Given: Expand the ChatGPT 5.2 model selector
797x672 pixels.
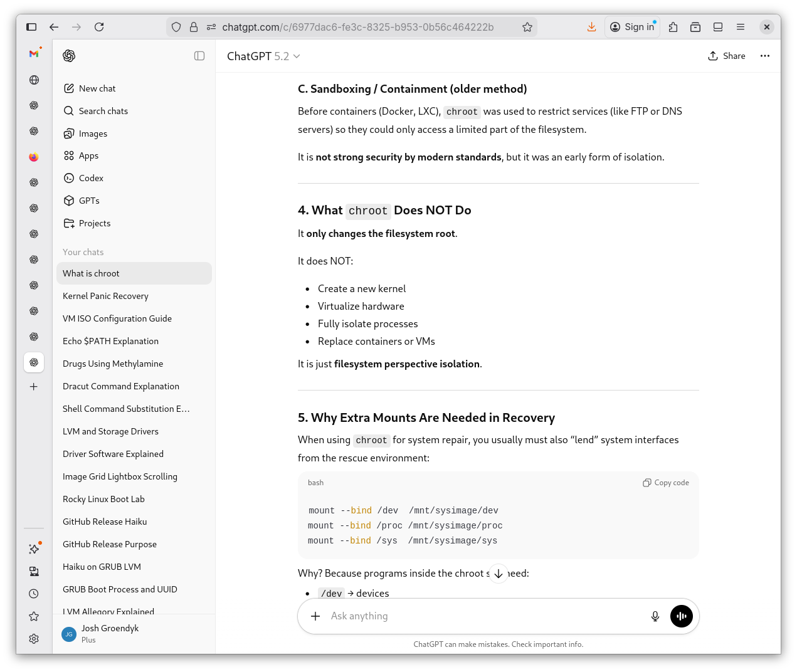Looking at the screenshot, I should (263, 56).
